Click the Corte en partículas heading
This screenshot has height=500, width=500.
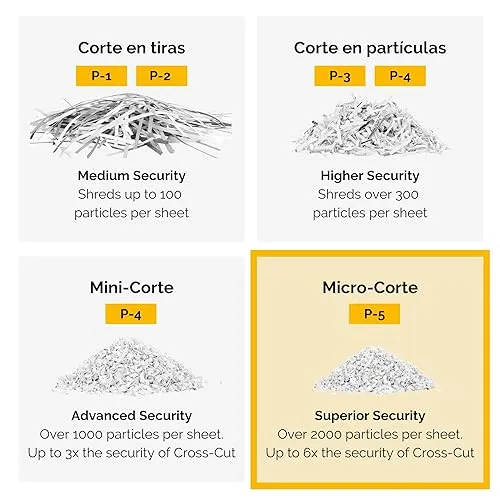point(370,48)
